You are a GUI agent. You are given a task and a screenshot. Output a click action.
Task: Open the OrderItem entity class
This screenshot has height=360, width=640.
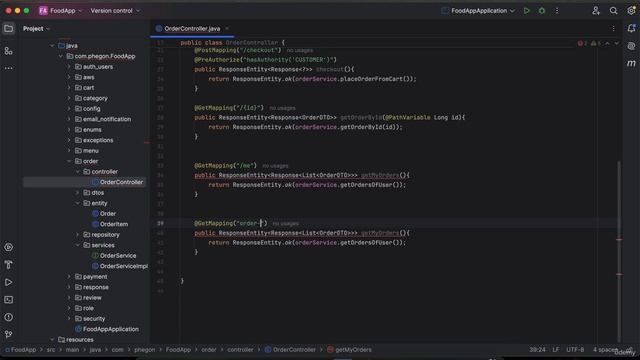pyautogui.click(x=114, y=224)
